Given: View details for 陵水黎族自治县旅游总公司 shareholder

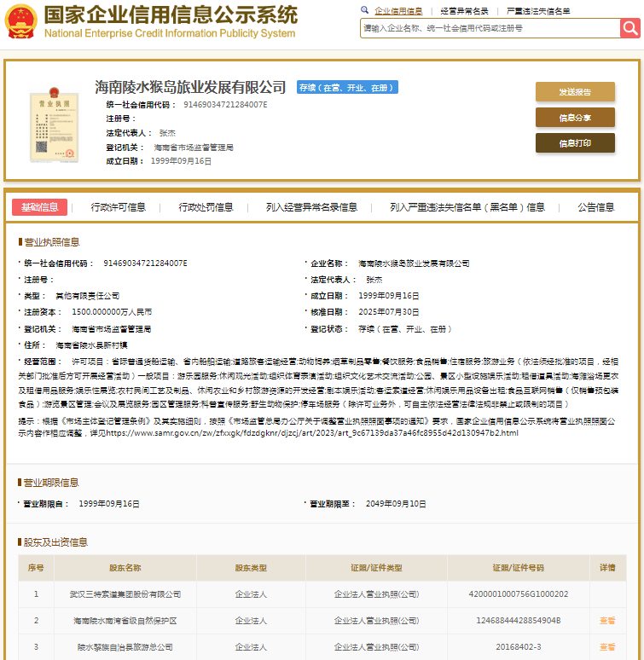Looking at the screenshot, I should coord(607,647).
